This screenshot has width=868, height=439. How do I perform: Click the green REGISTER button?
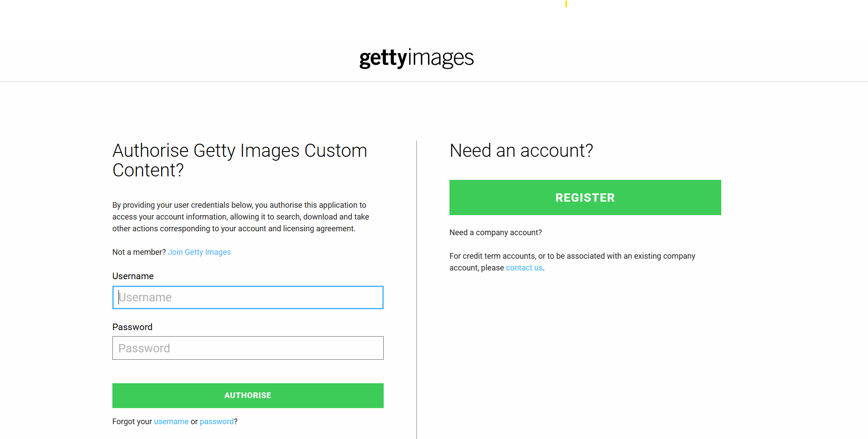[585, 197]
